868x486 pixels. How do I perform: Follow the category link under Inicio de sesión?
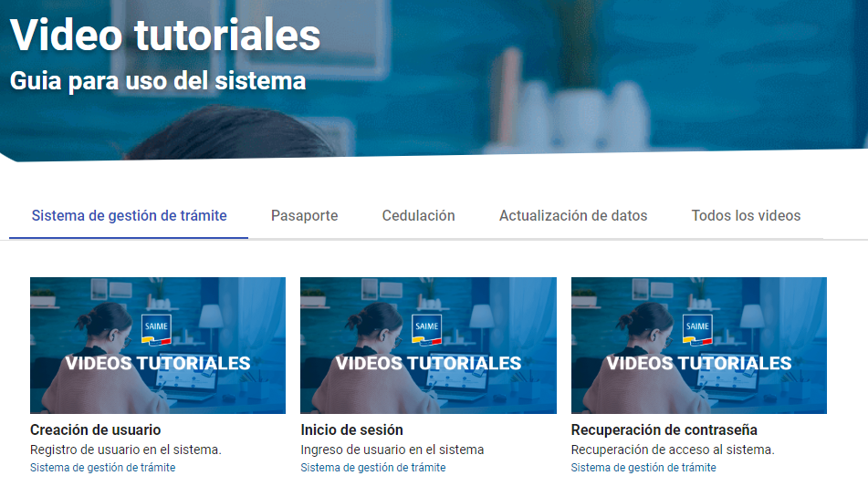tap(373, 468)
